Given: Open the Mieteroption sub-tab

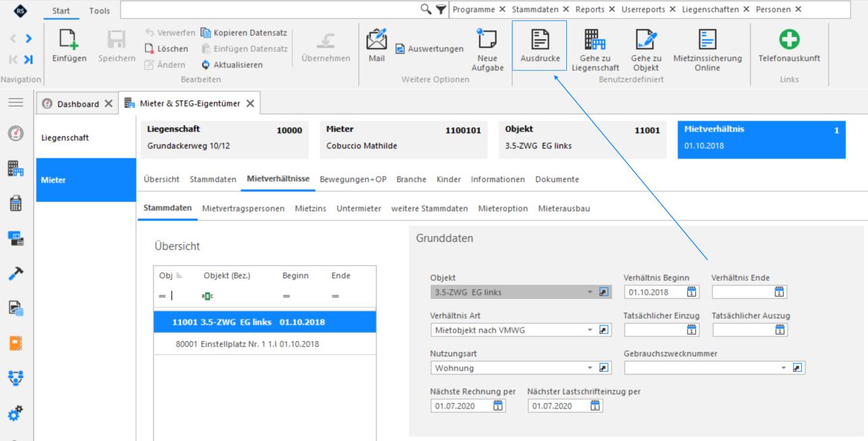Looking at the screenshot, I should click(503, 208).
